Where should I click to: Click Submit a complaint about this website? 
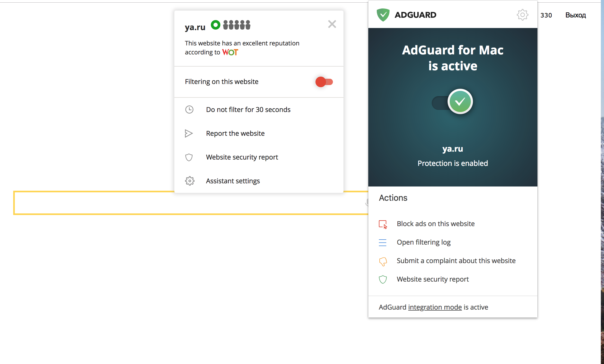[456, 260]
